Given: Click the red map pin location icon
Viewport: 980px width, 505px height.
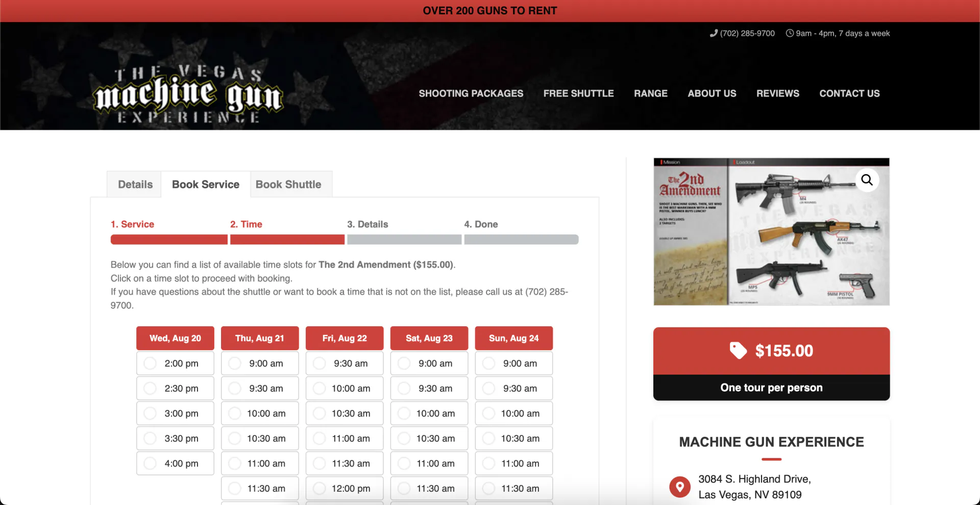Looking at the screenshot, I should 680,487.
